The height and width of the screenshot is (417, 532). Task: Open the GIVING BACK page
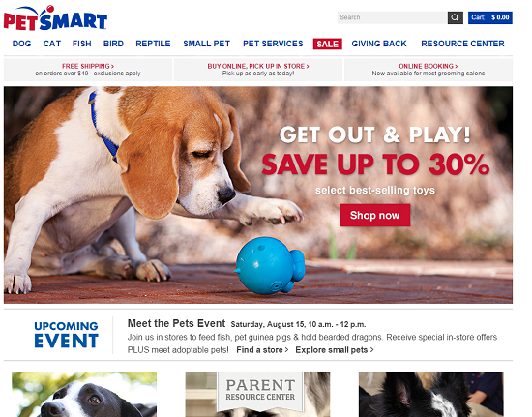tap(379, 44)
